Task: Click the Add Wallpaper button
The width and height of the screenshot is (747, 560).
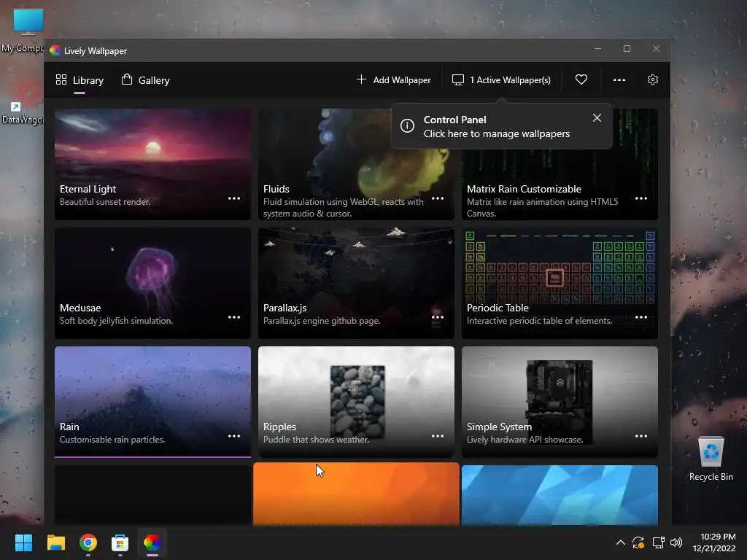Action: pyautogui.click(x=393, y=80)
